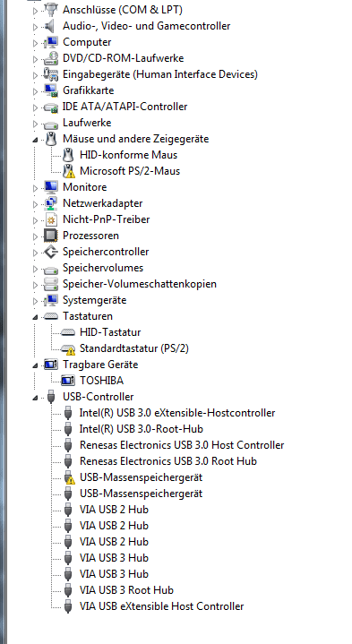
Task: Expand DVD/CD-ROM-Laufwerke category arrow
Action: tap(35, 59)
